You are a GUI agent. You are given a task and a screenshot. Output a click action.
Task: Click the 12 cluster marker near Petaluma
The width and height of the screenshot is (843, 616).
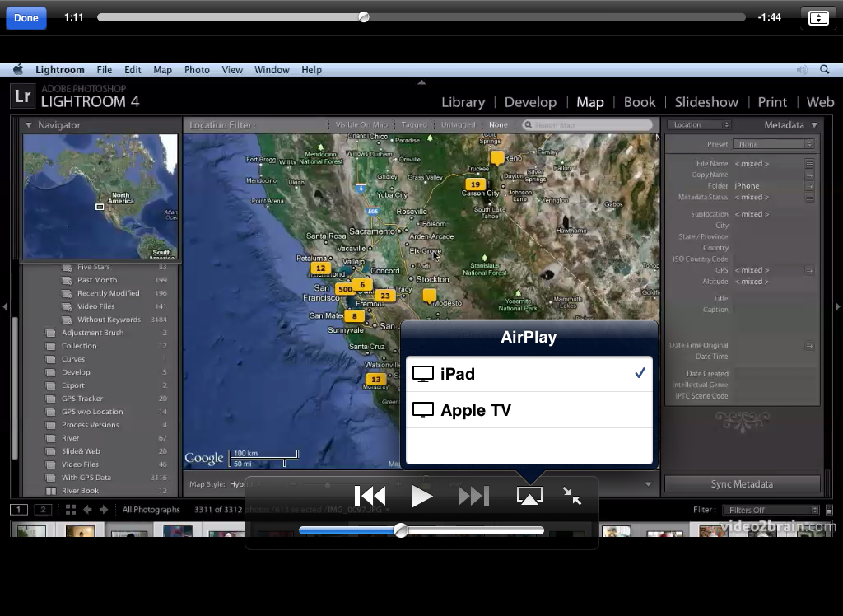pos(320,268)
